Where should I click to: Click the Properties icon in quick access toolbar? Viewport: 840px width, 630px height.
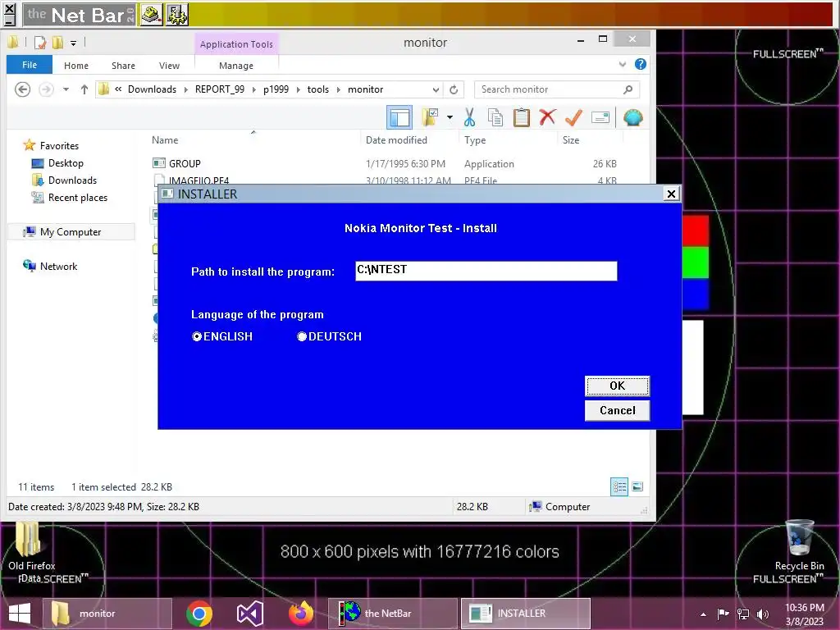pyautogui.click(x=40, y=43)
